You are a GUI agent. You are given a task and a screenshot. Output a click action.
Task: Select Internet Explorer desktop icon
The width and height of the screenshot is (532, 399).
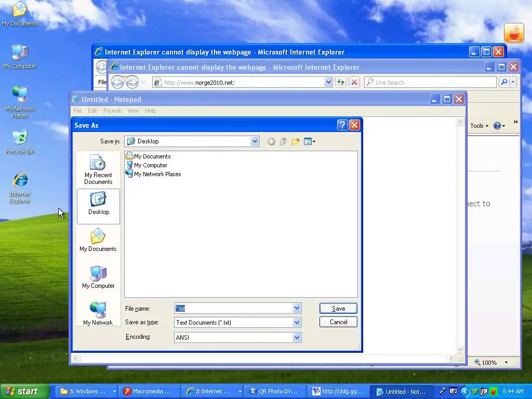[x=20, y=188]
